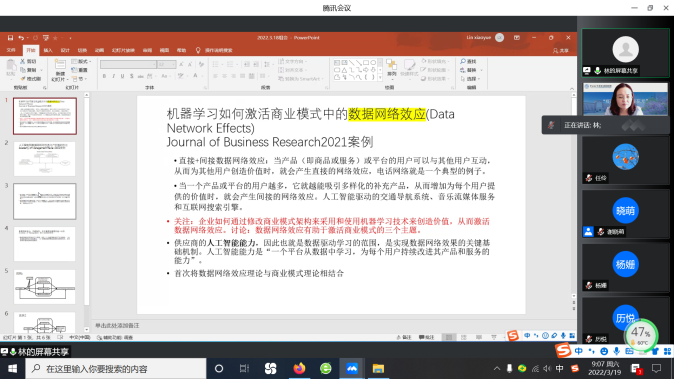Click the Tencent Meeting taskbar icon
Image resolution: width=674 pixels, height=379 pixels.
click(352, 369)
